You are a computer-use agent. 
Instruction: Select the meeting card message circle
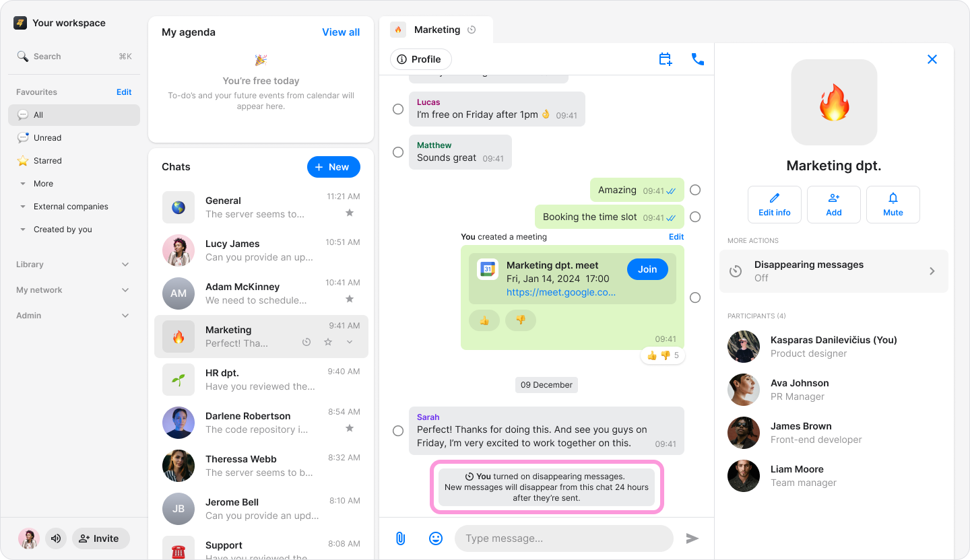pyautogui.click(x=695, y=297)
